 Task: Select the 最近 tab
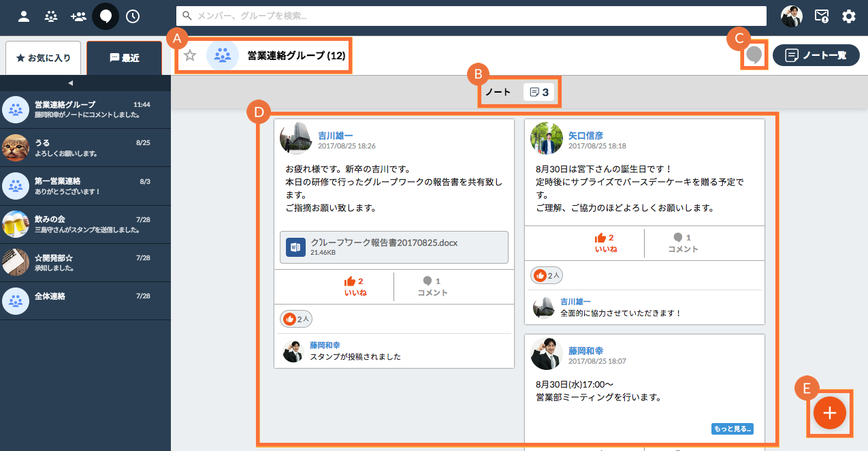[x=124, y=58]
